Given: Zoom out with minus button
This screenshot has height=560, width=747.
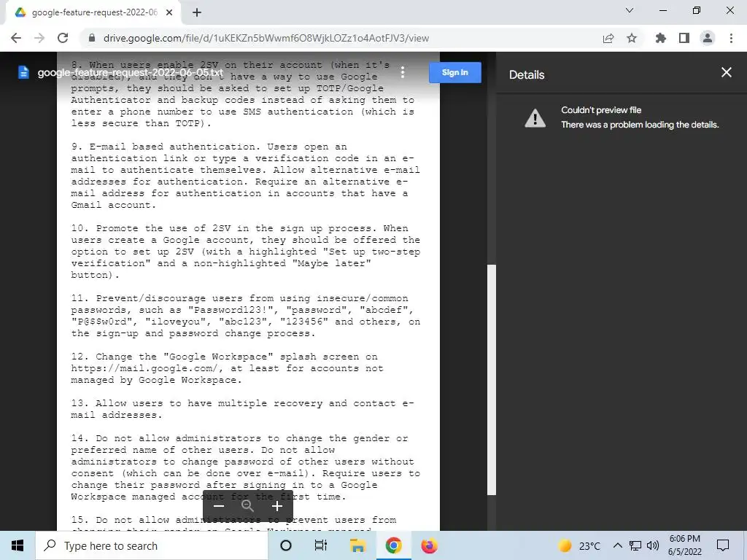Looking at the screenshot, I should click(219, 506).
